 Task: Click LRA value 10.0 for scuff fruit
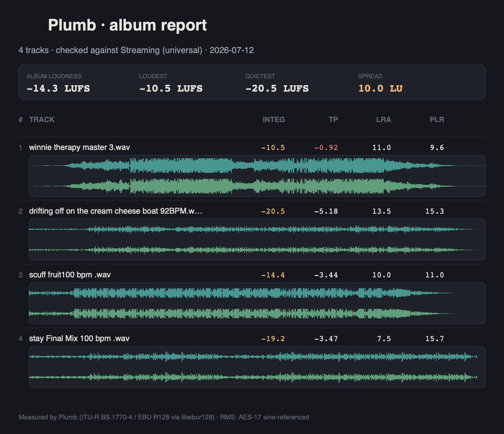[x=382, y=275]
